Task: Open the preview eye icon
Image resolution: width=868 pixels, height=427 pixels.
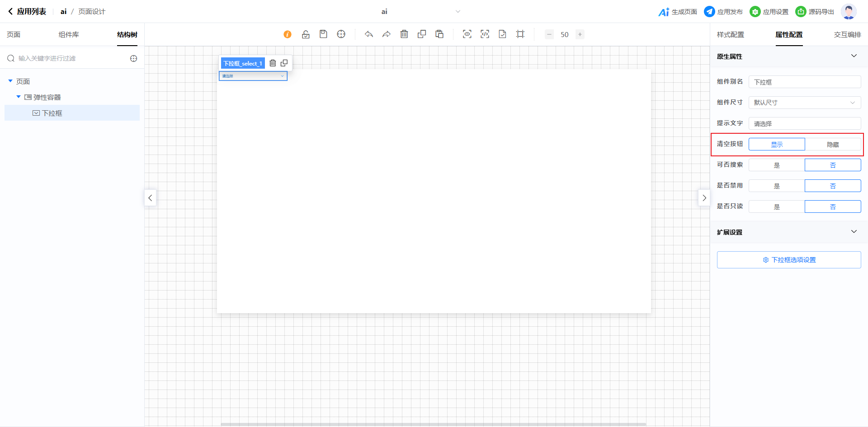Action: coord(467,34)
